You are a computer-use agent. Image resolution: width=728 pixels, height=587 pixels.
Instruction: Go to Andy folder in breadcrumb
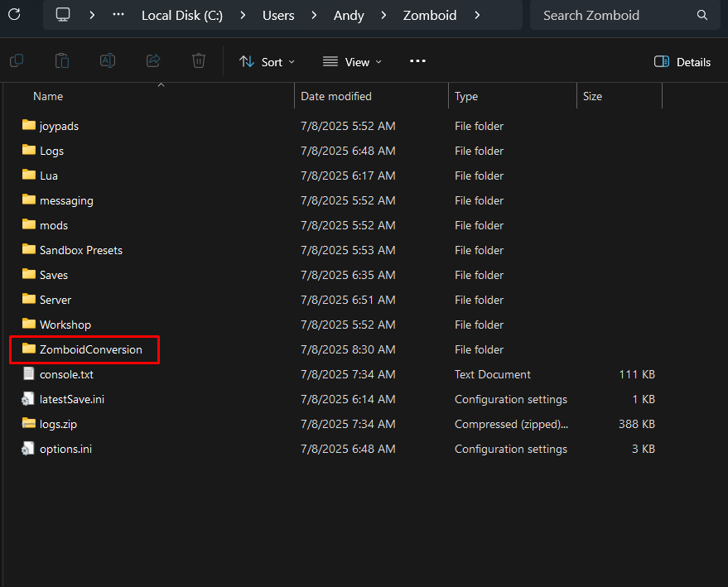[349, 16]
